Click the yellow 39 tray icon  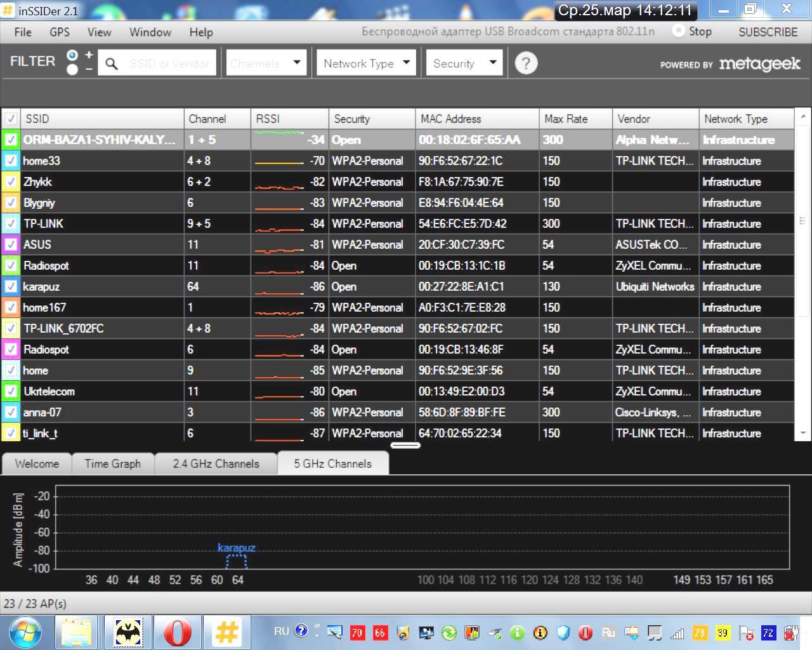[723, 632]
